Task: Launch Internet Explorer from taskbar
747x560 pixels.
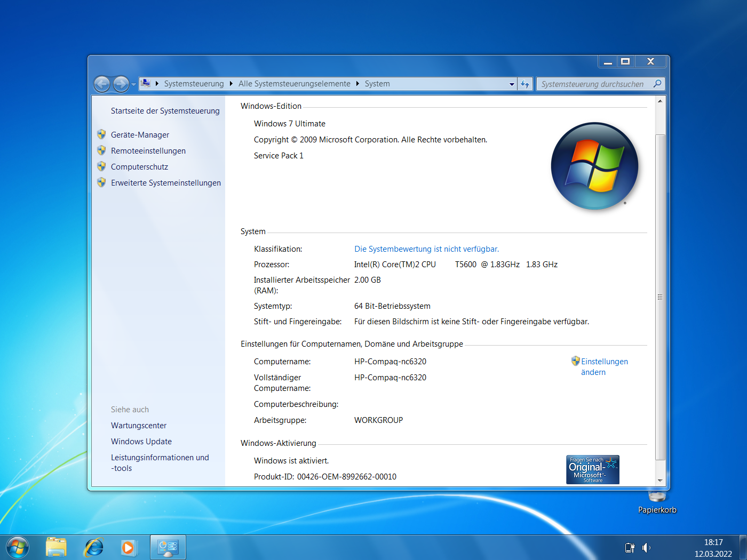Action: coord(94,548)
